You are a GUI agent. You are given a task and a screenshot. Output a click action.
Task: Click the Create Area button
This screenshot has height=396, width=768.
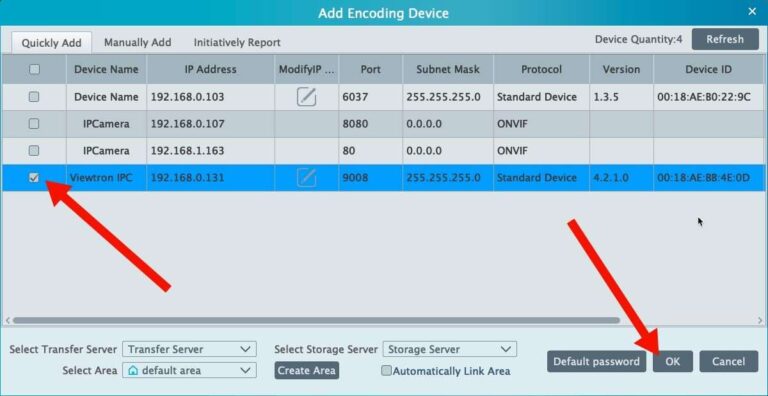pos(307,371)
